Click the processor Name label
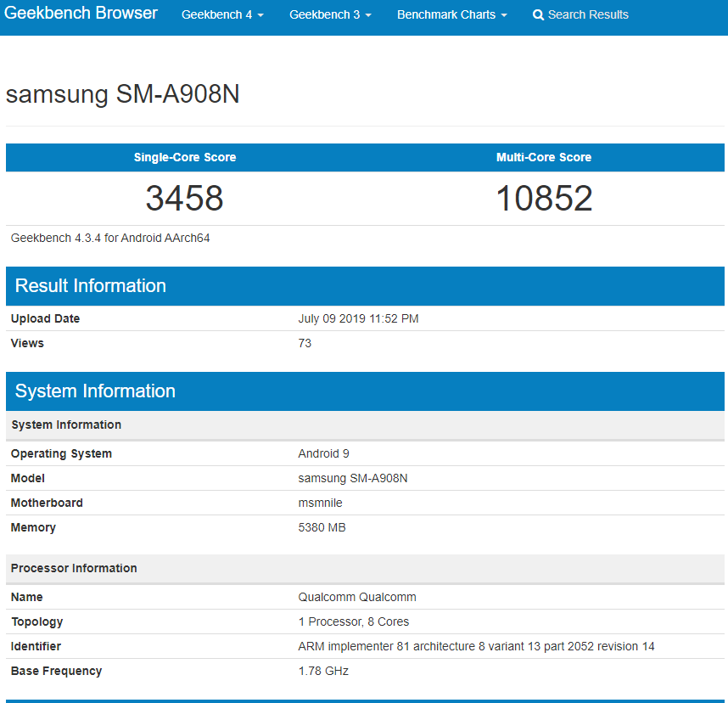This screenshot has width=728, height=703. (x=26, y=598)
